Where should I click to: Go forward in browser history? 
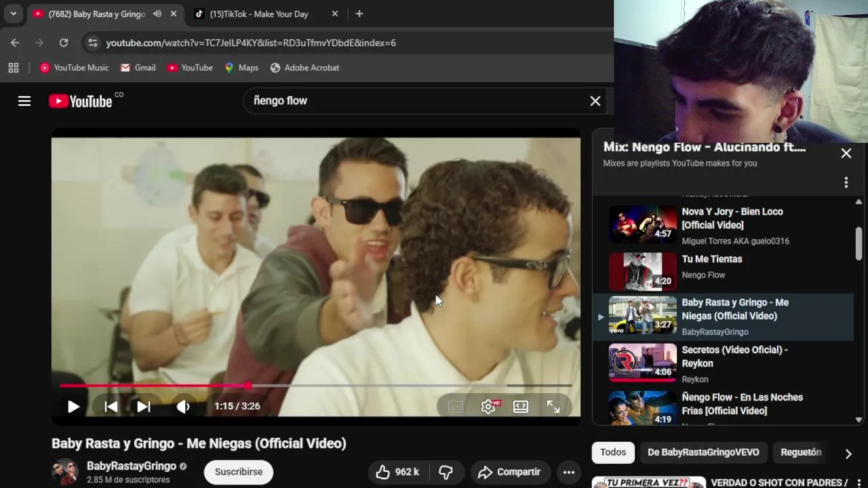[x=39, y=43]
